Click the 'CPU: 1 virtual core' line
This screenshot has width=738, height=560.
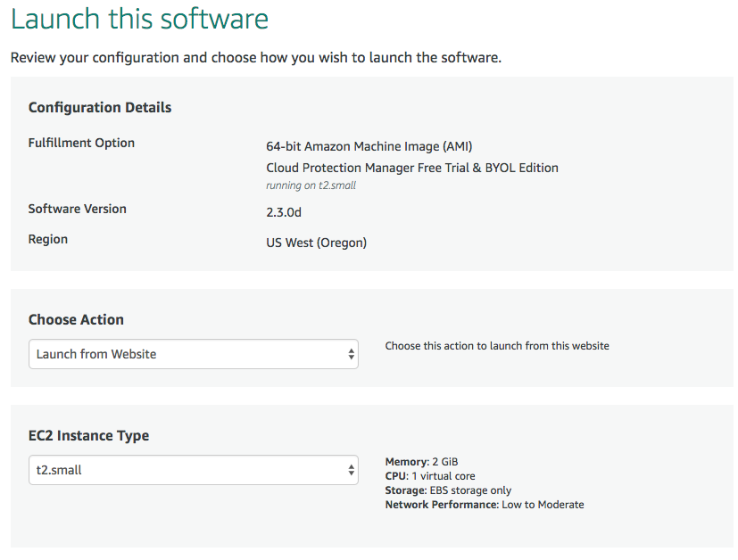430,476
